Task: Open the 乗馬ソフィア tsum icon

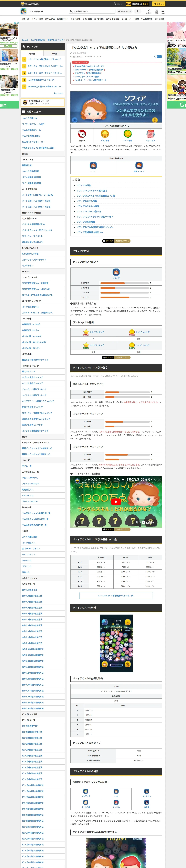Action: 139,165
